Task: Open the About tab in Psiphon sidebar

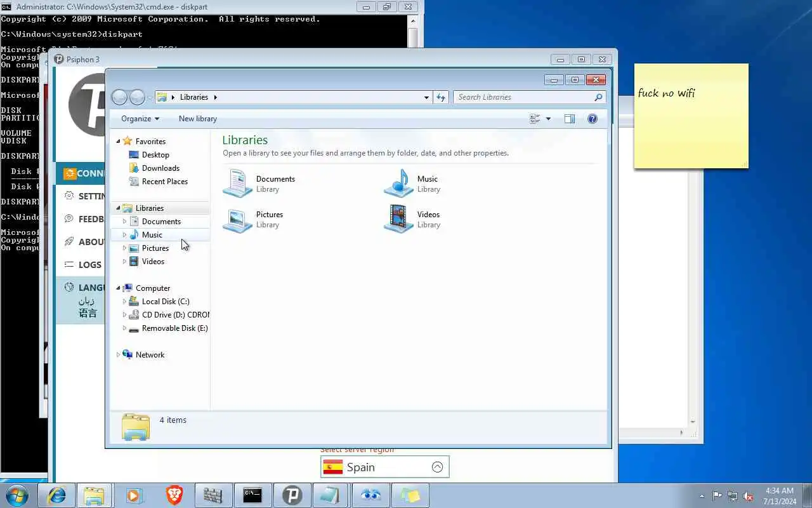Action: (x=81, y=242)
